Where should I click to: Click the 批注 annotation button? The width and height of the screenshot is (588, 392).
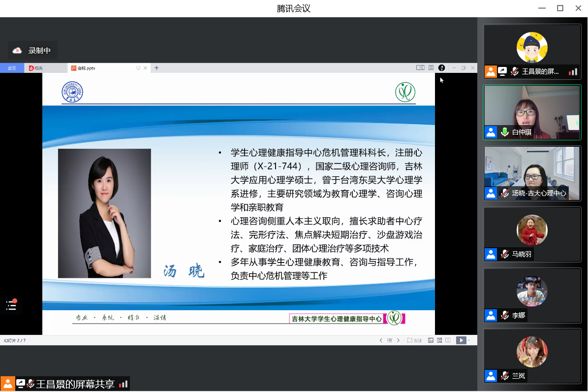414,340
